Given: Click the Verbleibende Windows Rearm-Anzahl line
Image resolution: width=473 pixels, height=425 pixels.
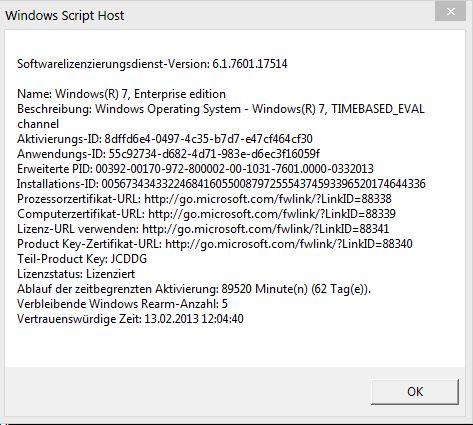Looking at the screenshot, I should click(x=122, y=304).
